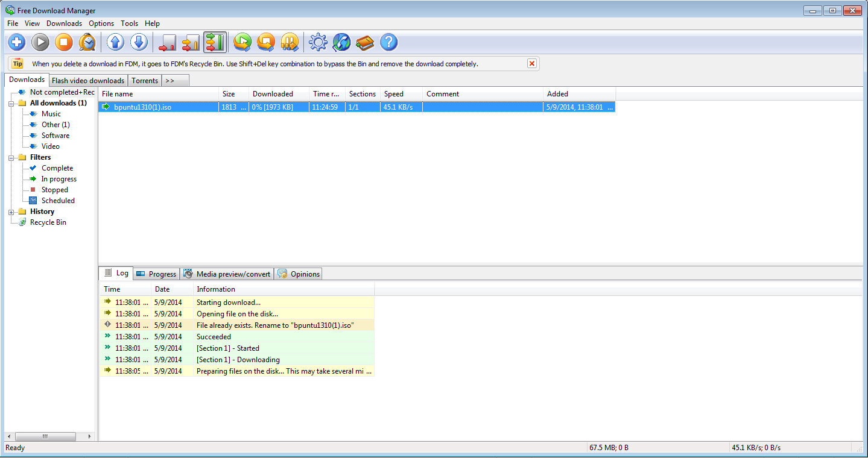Click the "[Section 1] - Downloading" log entry
Viewport: 868px width, 458px height.
pyautogui.click(x=237, y=360)
